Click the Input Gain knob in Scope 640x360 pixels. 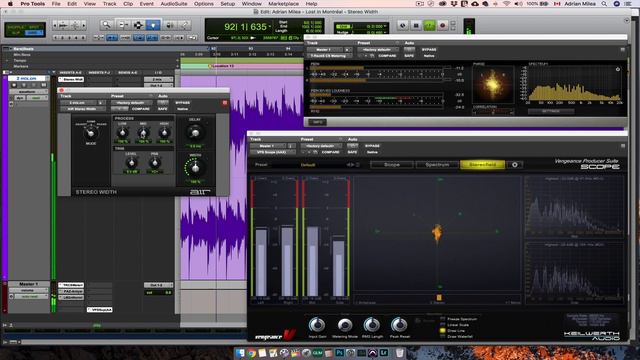317,325
